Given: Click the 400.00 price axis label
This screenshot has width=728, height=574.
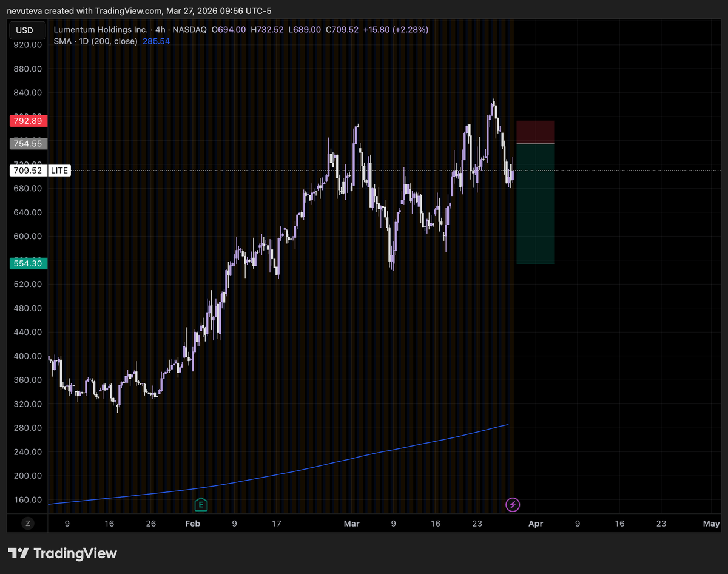Looking at the screenshot, I should click(28, 356).
